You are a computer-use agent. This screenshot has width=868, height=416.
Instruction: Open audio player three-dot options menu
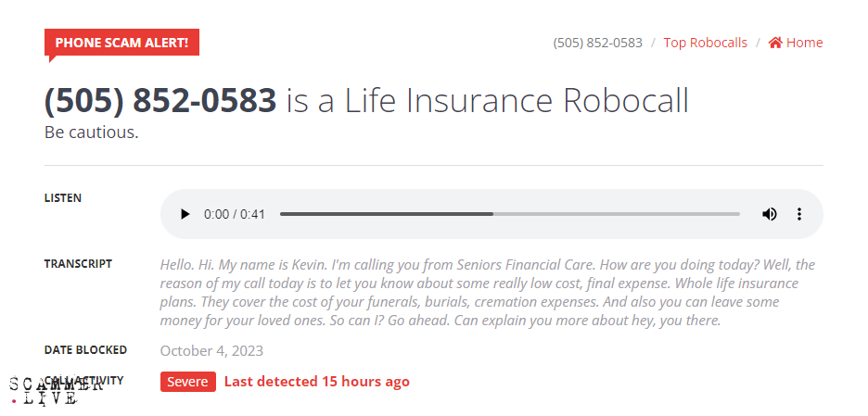799,214
